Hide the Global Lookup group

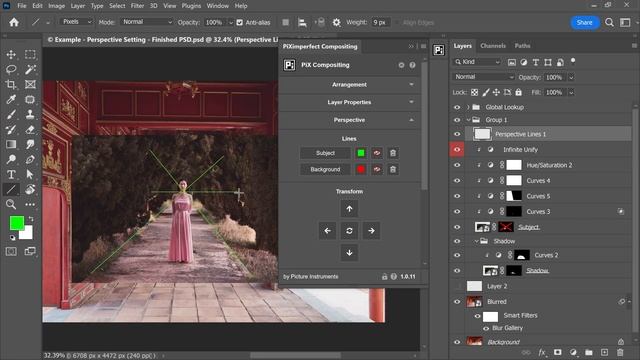457,107
